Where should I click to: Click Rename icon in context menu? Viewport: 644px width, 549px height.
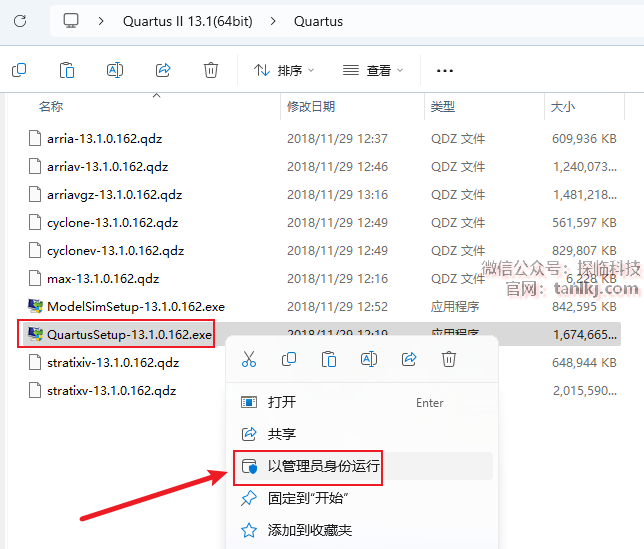click(x=369, y=359)
